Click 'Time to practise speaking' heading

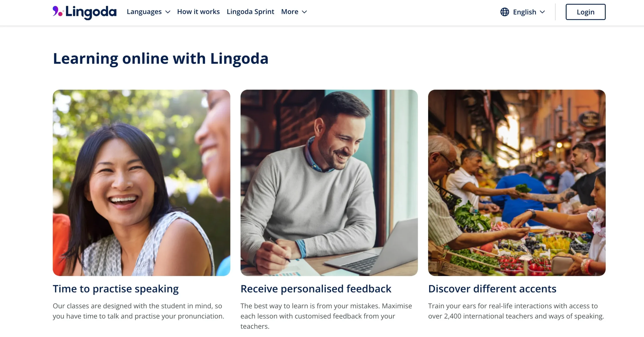[116, 289]
